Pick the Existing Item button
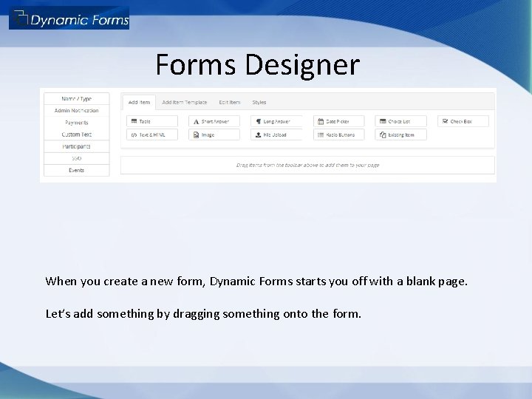Image resolution: width=532 pixels, height=399 pixels. click(x=400, y=134)
